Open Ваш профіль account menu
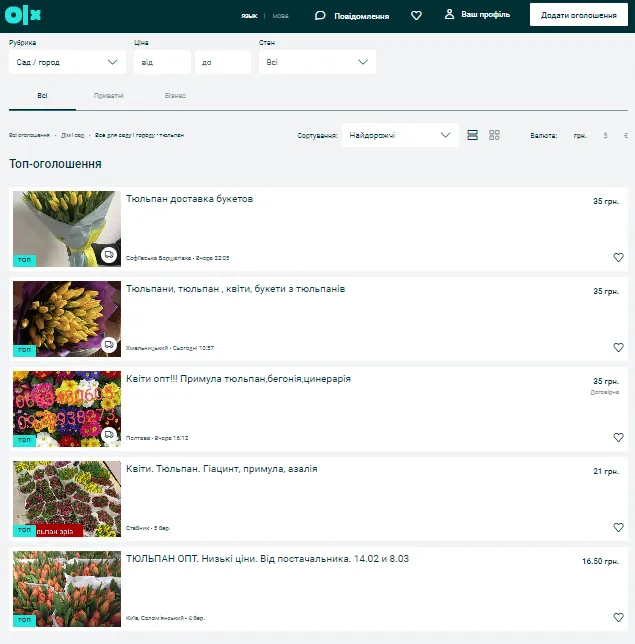 (x=477, y=15)
